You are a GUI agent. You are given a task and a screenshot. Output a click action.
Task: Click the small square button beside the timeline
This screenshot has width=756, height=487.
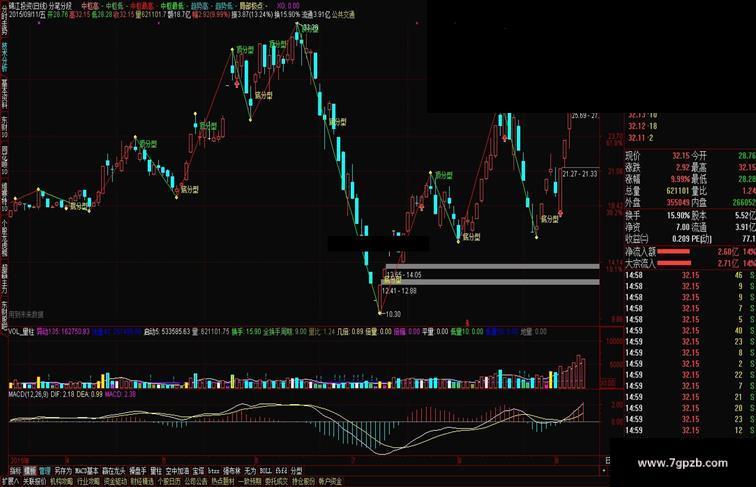point(604,471)
